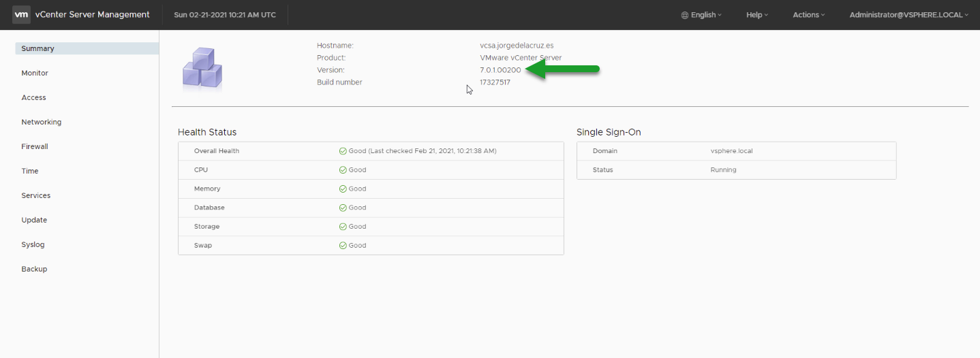Image resolution: width=980 pixels, height=358 pixels.
Task: Click the Single Sign-On heading
Action: tap(609, 132)
